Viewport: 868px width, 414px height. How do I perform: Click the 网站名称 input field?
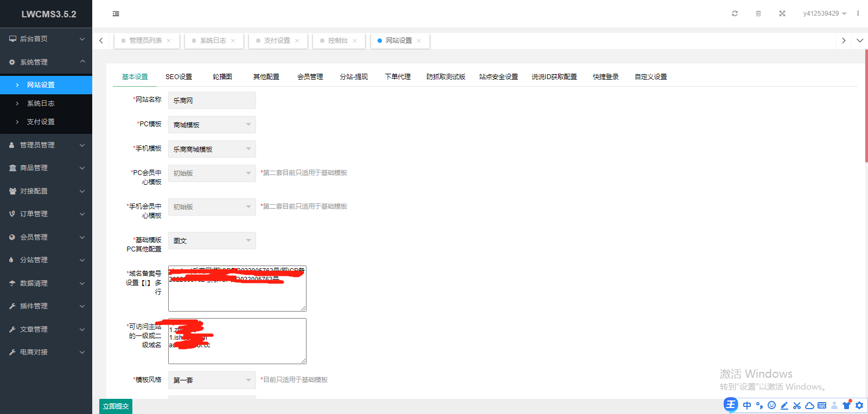tap(212, 100)
